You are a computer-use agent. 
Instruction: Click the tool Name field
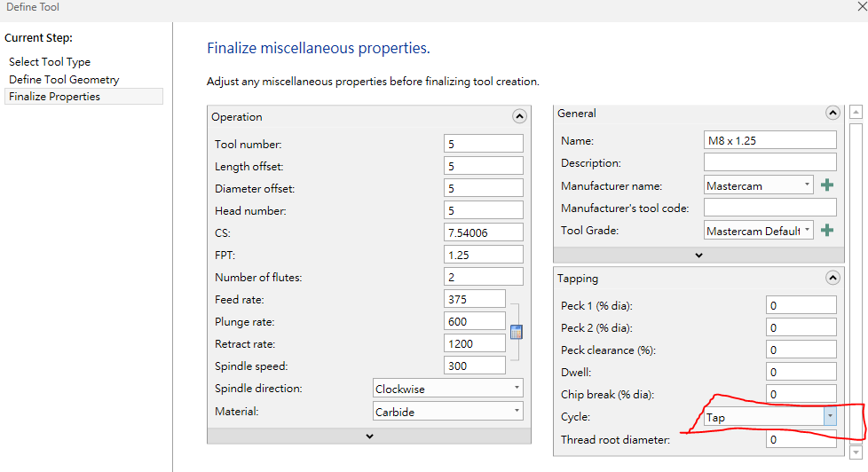[769, 140]
